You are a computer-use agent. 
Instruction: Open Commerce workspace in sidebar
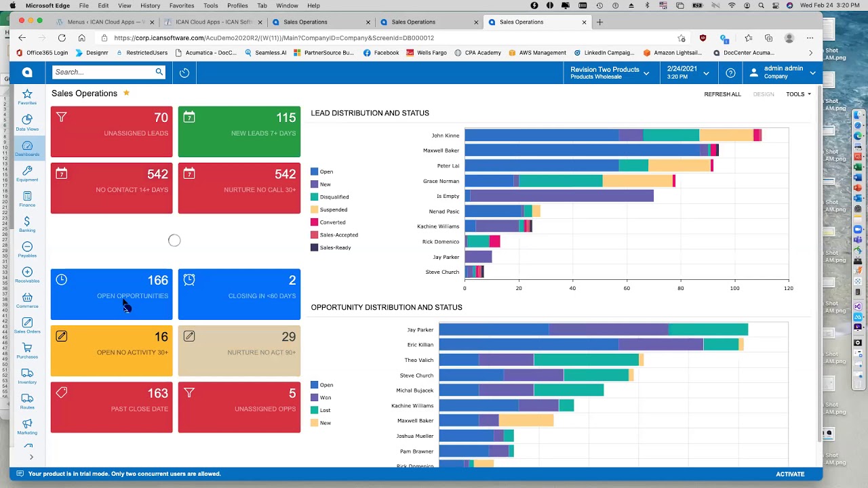click(27, 300)
